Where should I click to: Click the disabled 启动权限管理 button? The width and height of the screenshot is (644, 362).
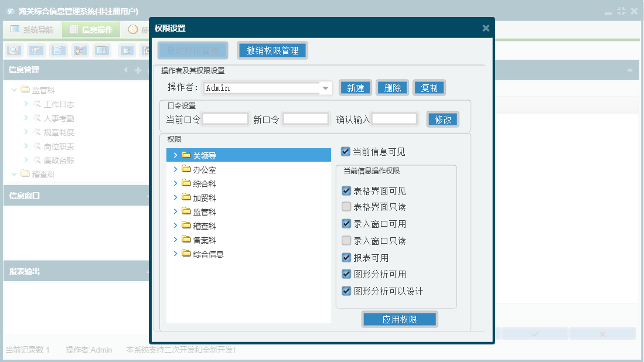point(193,50)
